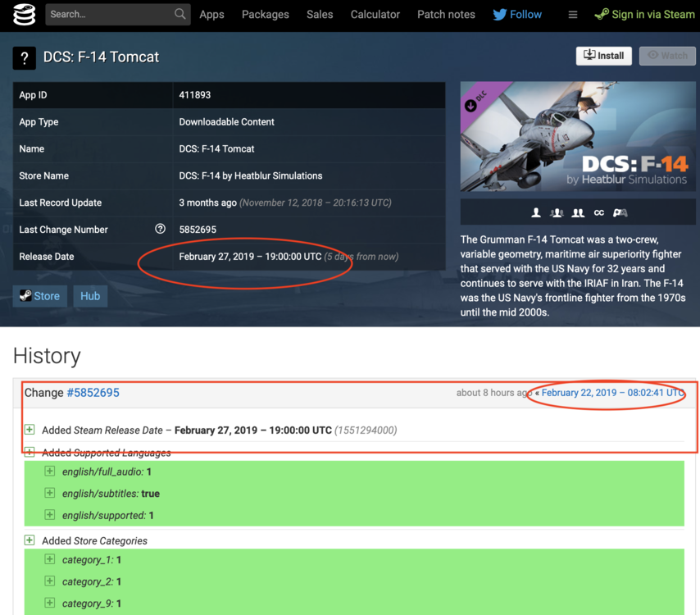Click the single-player category icon
Image resolution: width=700 pixels, height=615 pixels.
click(536, 212)
